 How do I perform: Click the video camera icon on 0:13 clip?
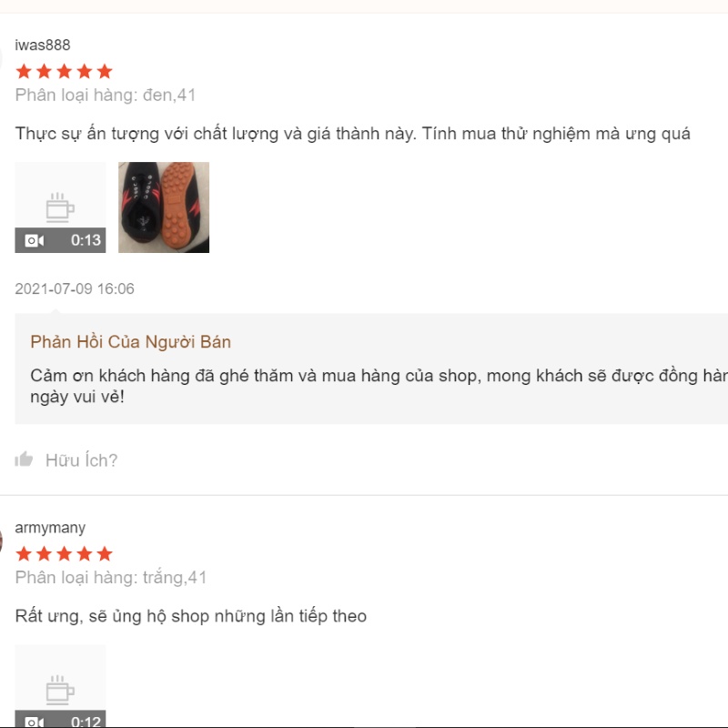click(x=35, y=240)
